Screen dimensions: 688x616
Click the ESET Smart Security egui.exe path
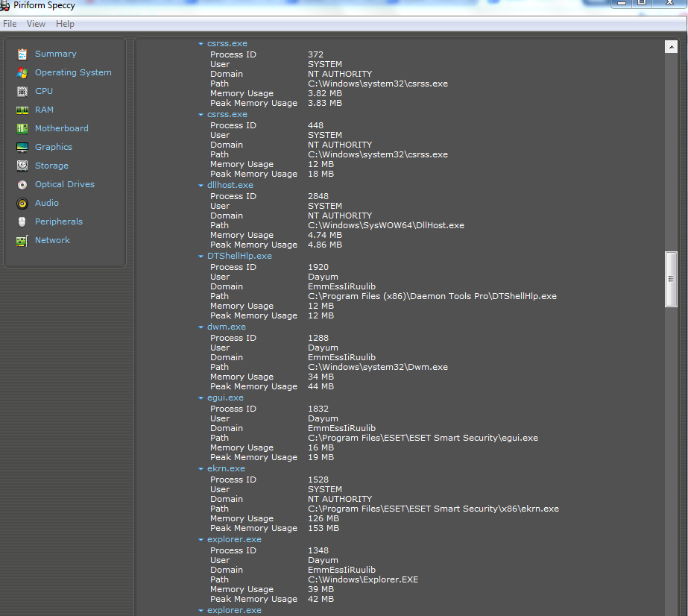[423, 439]
